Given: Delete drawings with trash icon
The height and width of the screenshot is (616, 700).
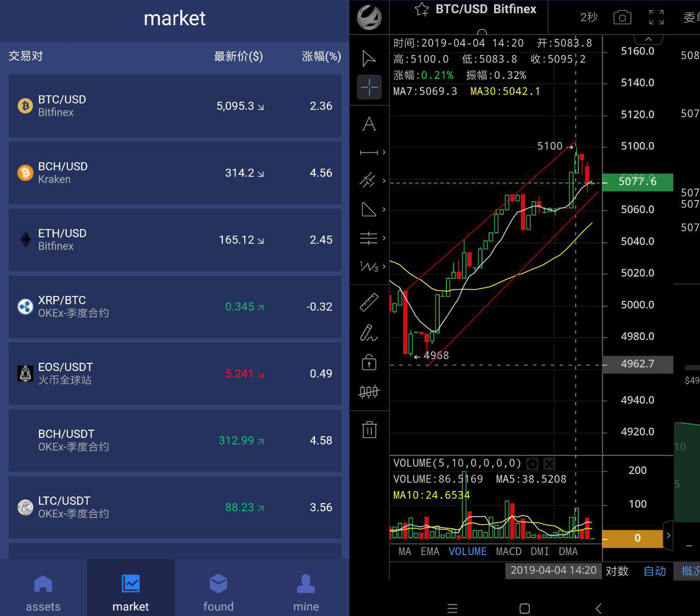Looking at the screenshot, I should pos(370,429).
